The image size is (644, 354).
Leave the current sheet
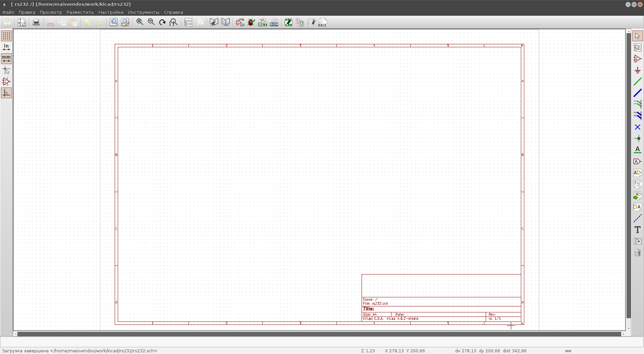[x=200, y=22]
